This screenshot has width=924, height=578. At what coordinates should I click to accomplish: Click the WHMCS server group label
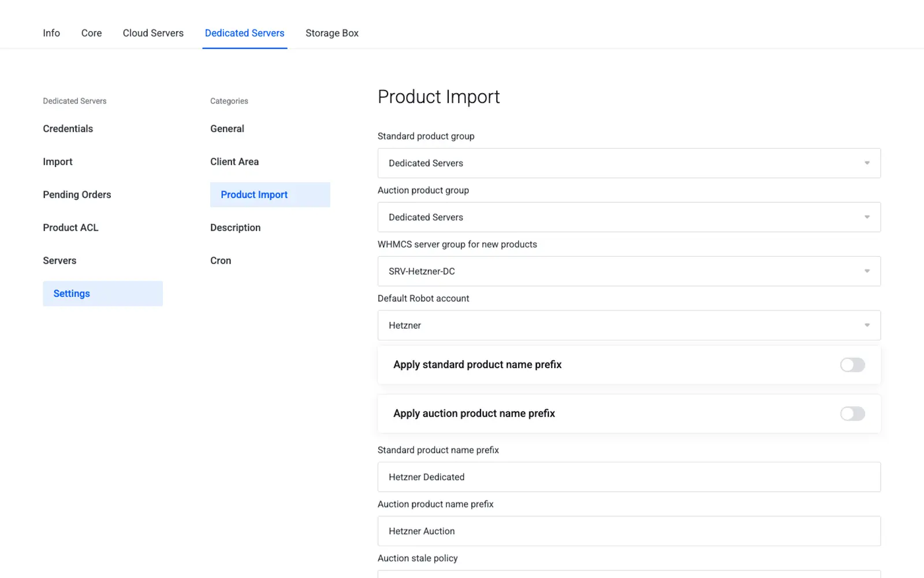click(x=457, y=244)
